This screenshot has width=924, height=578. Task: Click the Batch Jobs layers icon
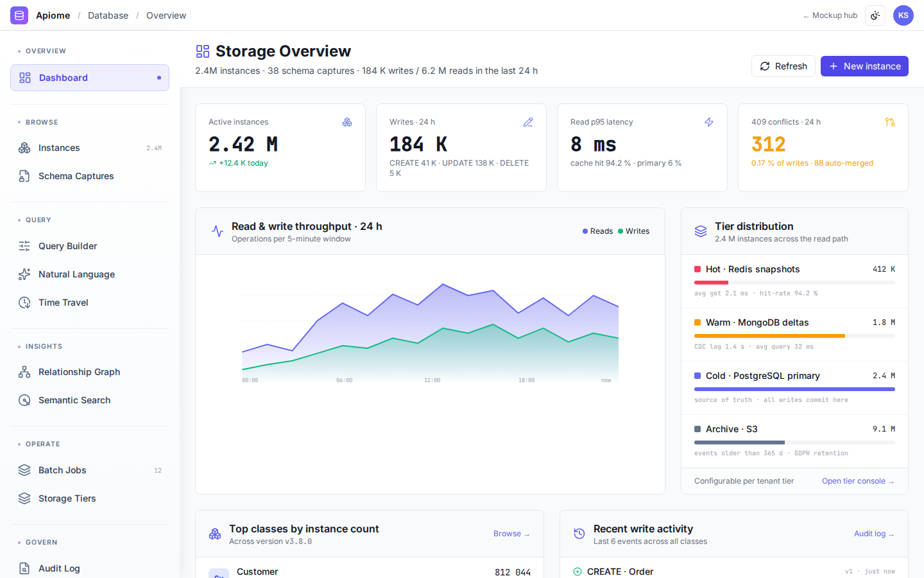pyautogui.click(x=24, y=470)
